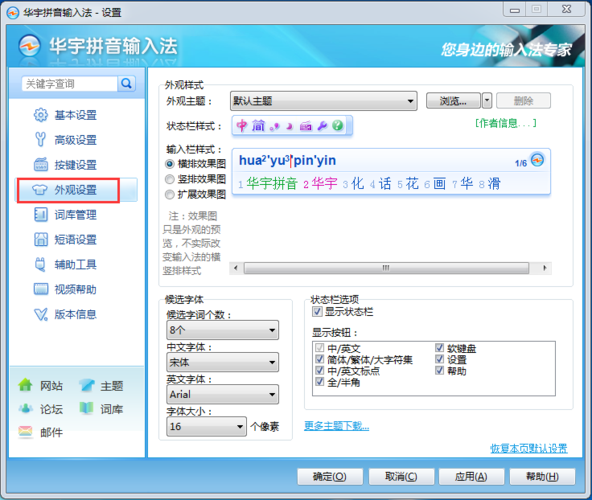The width and height of the screenshot is (592, 500).
Task: Click the 中 icon in status bar preview
Action: click(x=242, y=126)
